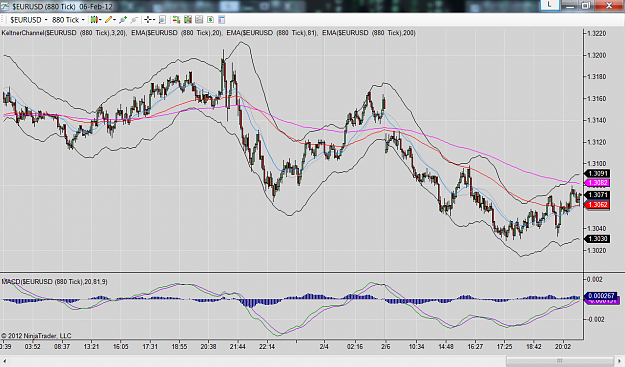
Task: Click the MACD 0.000267 value marker
Action: 600,296
